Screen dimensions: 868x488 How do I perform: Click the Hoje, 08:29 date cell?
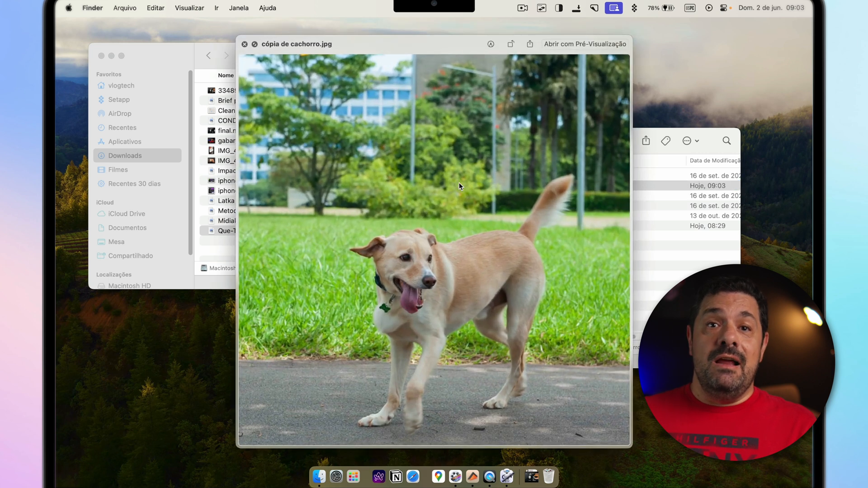(708, 226)
